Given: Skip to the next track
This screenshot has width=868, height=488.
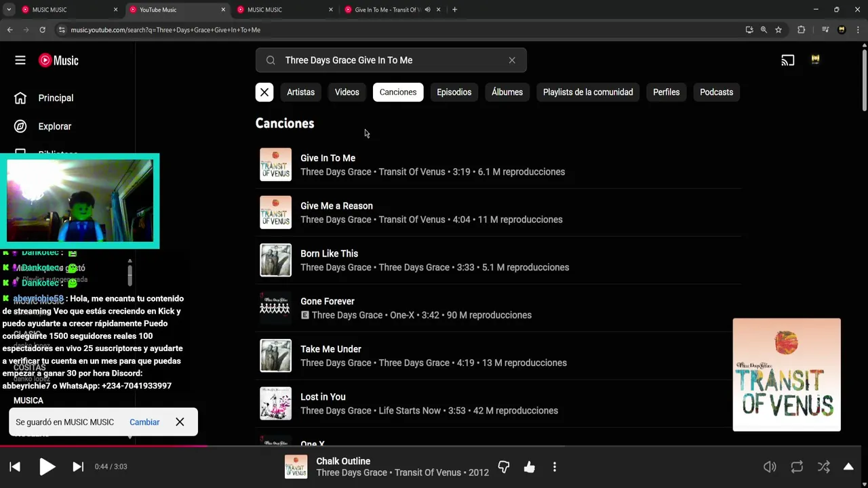Looking at the screenshot, I should (78, 467).
